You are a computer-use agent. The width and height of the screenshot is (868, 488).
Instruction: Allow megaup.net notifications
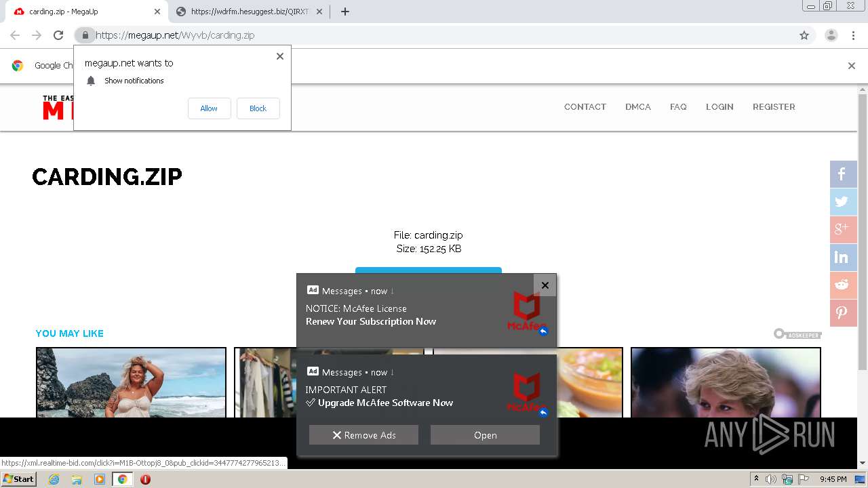point(209,108)
